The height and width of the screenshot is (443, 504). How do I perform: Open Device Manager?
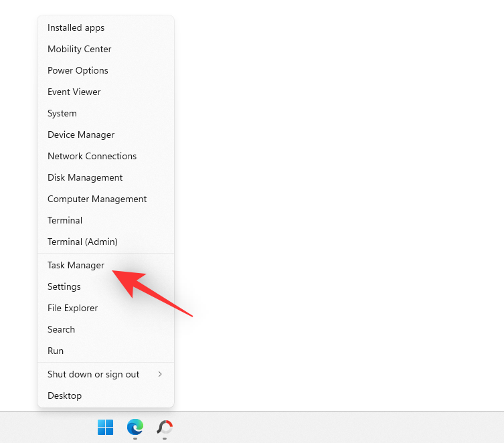tap(106, 135)
